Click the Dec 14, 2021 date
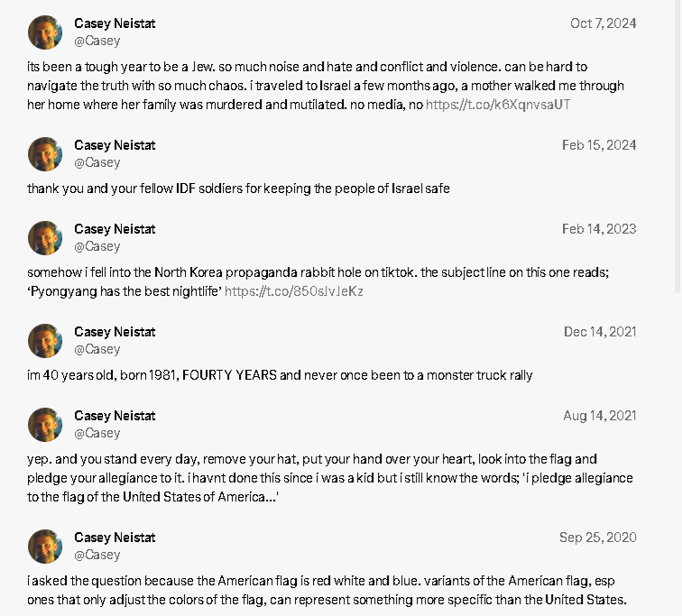682x616 pixels. [600, 332]
